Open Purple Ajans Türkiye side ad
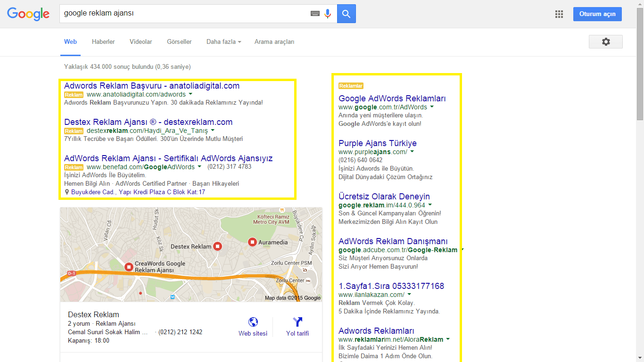The height and width of the screenshot is (362, 644). 378,143
